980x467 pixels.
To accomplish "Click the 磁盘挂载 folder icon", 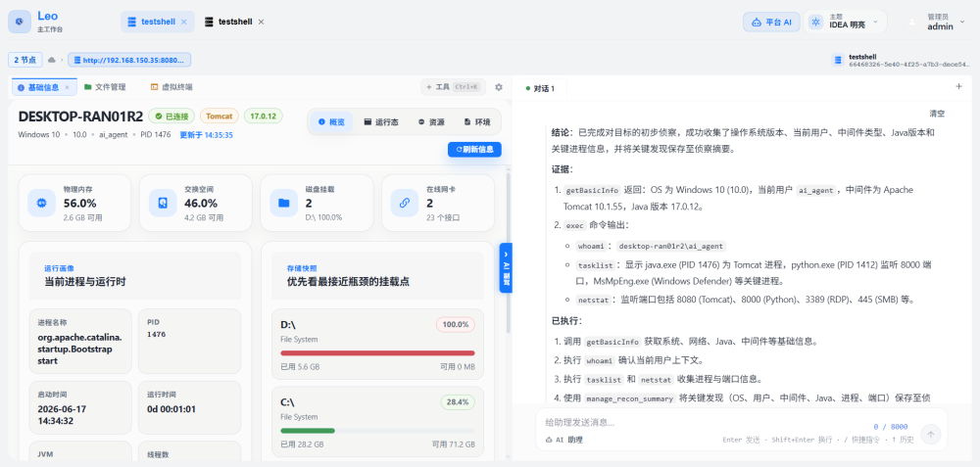I will (x=284, y=203).
